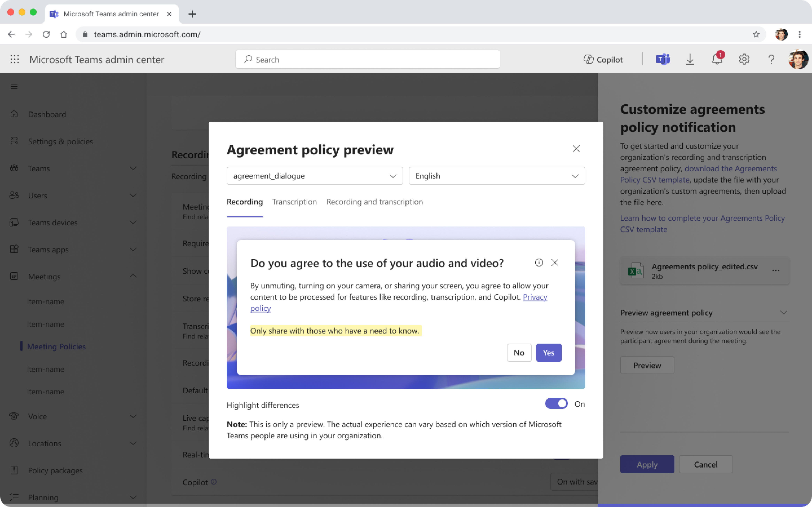Click the Policy packages icon

14,470
